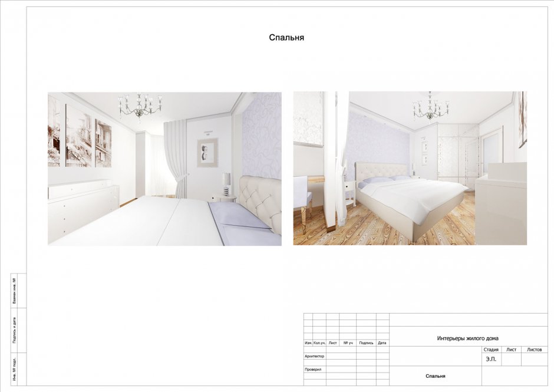Select the Спальня cell in title block
The height and width of the screenshot is (392, 554).
pyautogui.click(x=436, y=376)
